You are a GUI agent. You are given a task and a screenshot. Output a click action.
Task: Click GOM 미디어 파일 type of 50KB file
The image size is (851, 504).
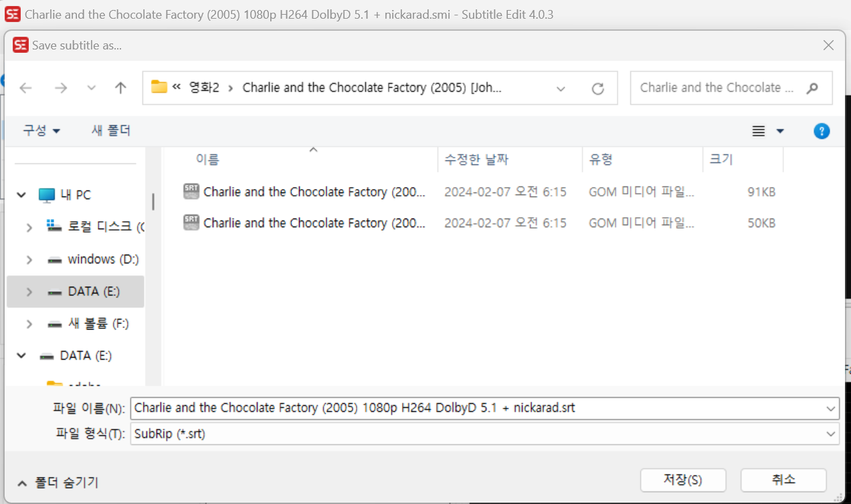pos(642,223)
